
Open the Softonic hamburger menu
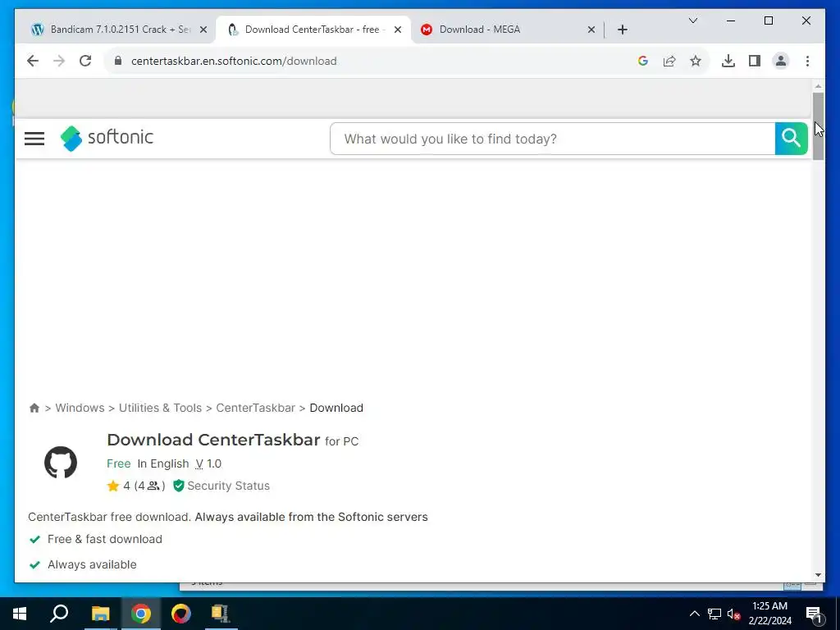pos(34,139)
